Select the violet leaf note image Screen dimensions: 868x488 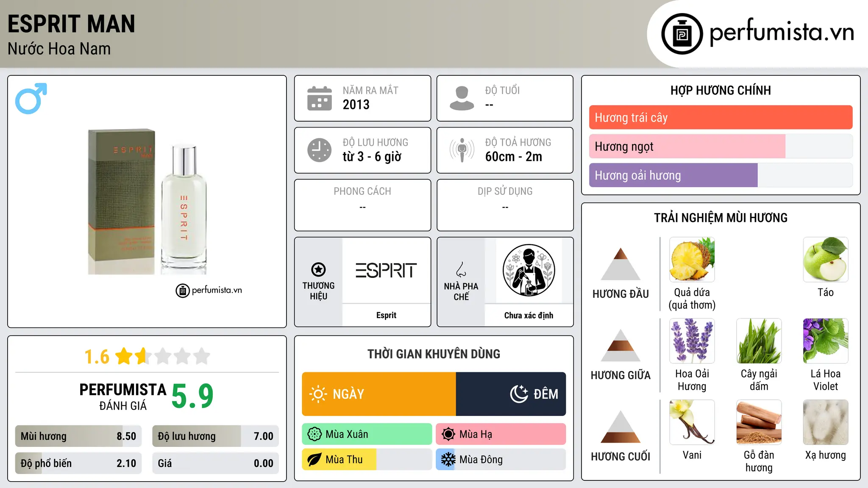click(826, 341)
